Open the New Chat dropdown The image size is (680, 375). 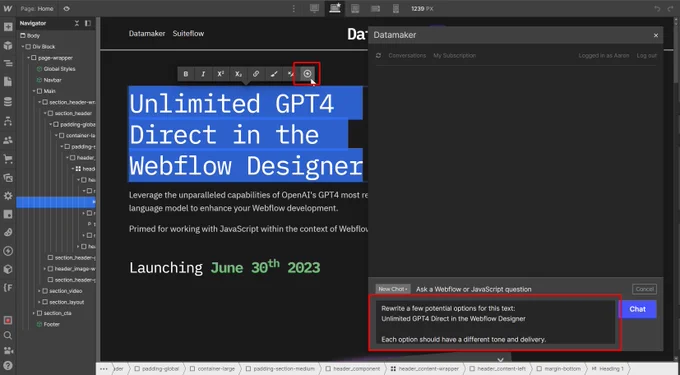tap(393, 289)
